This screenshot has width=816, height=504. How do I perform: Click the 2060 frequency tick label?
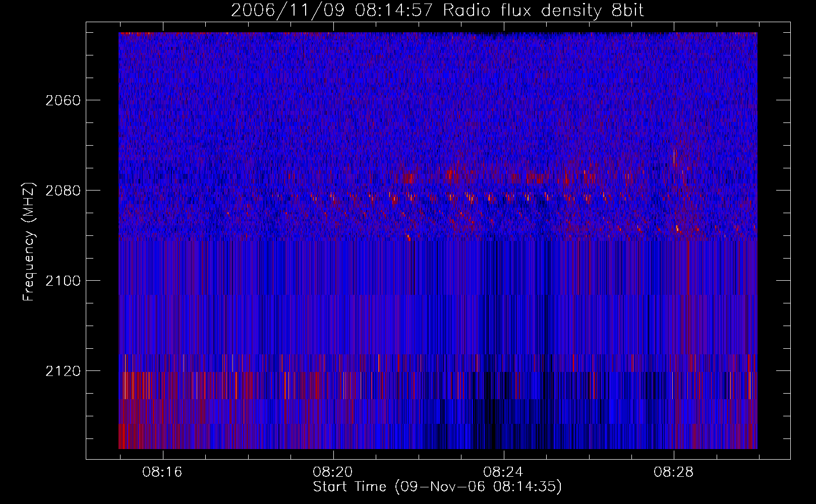coord(63,100)
